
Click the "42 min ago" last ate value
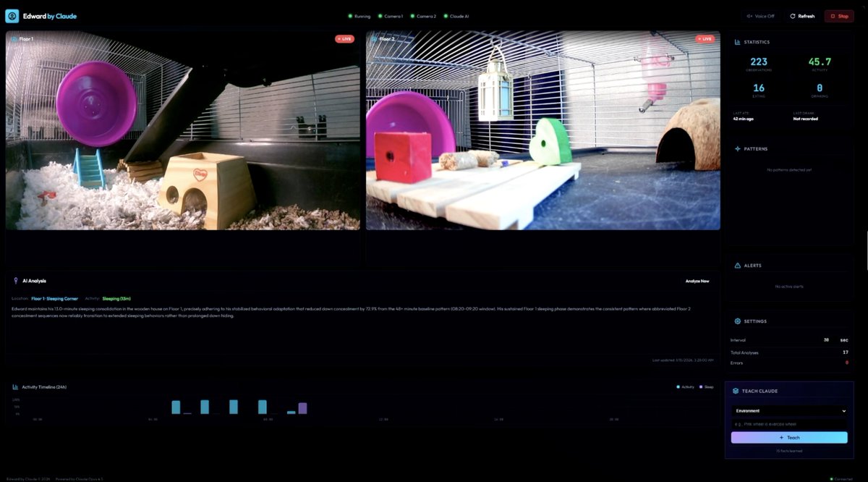tap(744, 118)
